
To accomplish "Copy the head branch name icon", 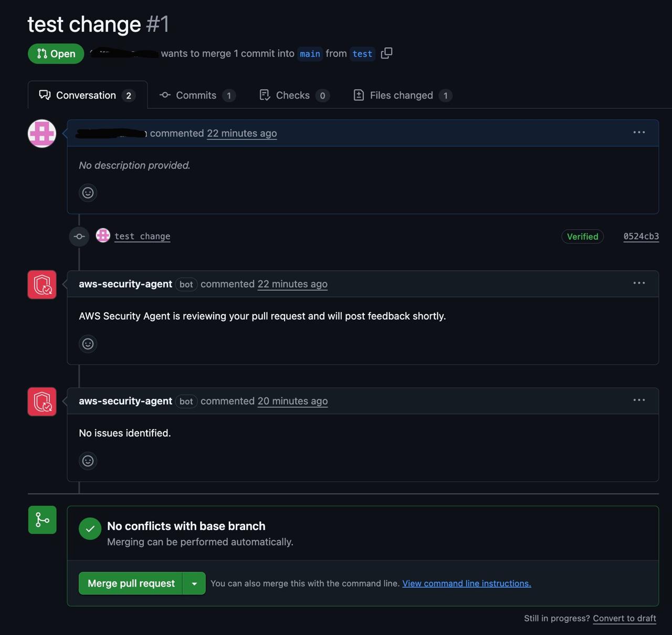I will pyautogui.click(x=386, y=53).
